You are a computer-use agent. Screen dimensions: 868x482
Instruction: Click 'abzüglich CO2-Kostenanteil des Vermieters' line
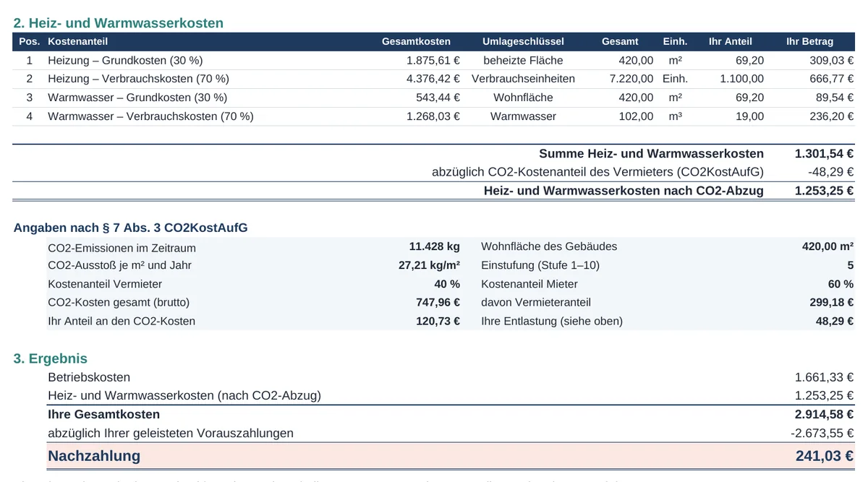(597, 172)
